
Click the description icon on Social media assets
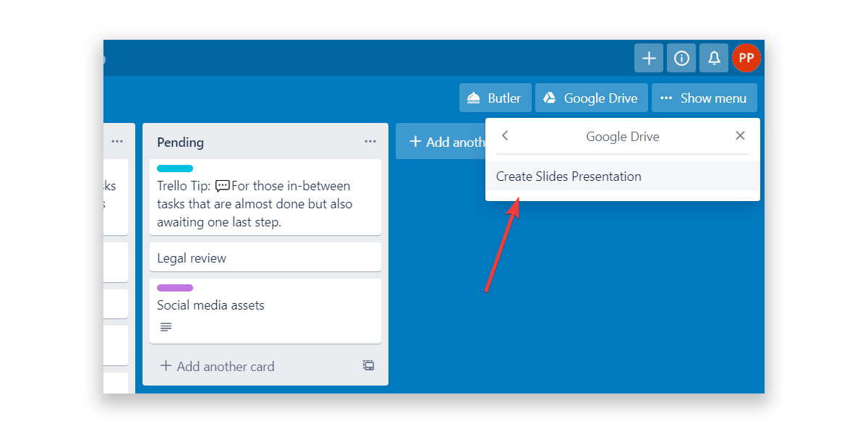tap(166, 327)
